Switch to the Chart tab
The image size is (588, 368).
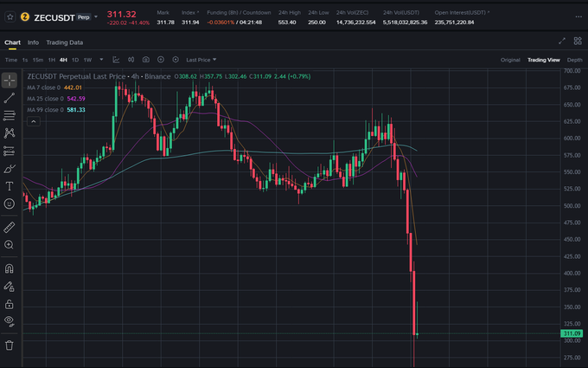(12, 42)
